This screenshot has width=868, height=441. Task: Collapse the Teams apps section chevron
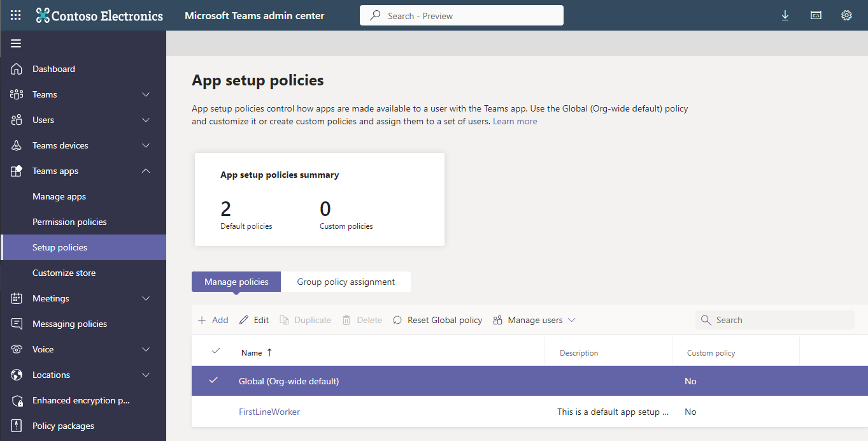click(146, 171)
